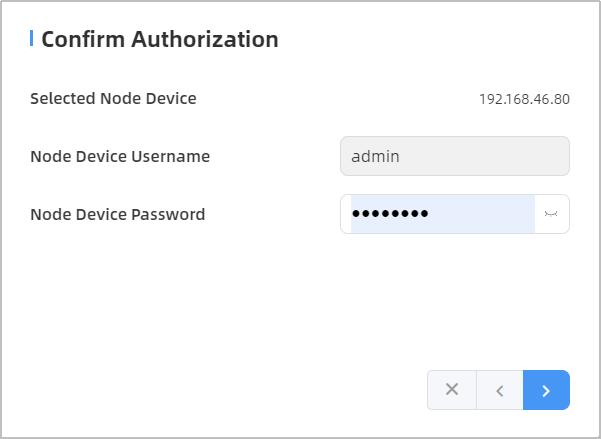Click the first dot of masked password
Viewport: 601px width, 439px height.
click(357, 214)
